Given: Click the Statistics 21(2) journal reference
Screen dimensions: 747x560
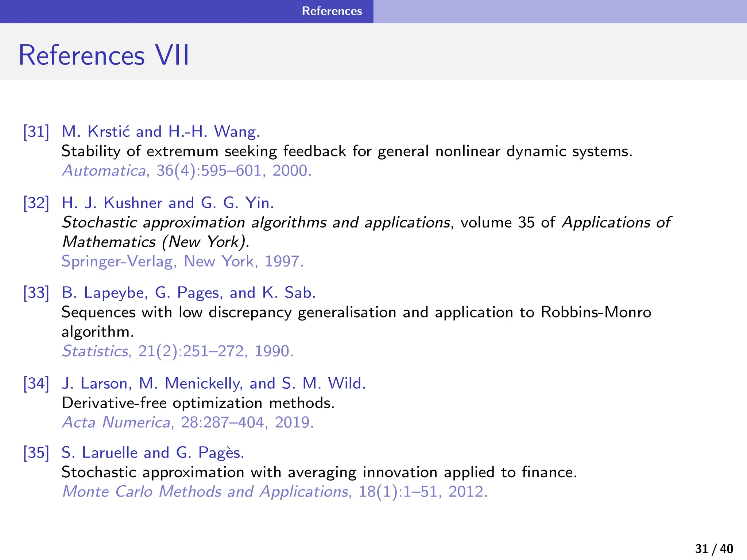Looking at the screenshot, I should (178, 351).
